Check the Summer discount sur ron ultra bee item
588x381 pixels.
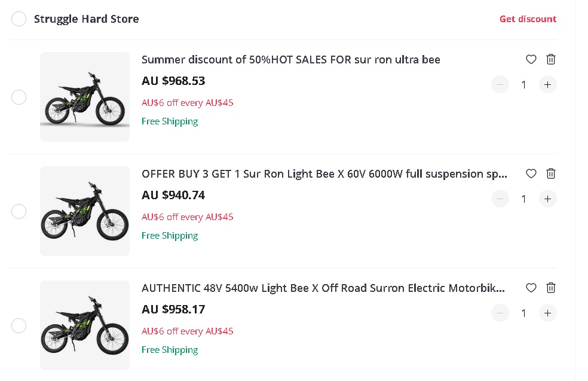[19, 97]
